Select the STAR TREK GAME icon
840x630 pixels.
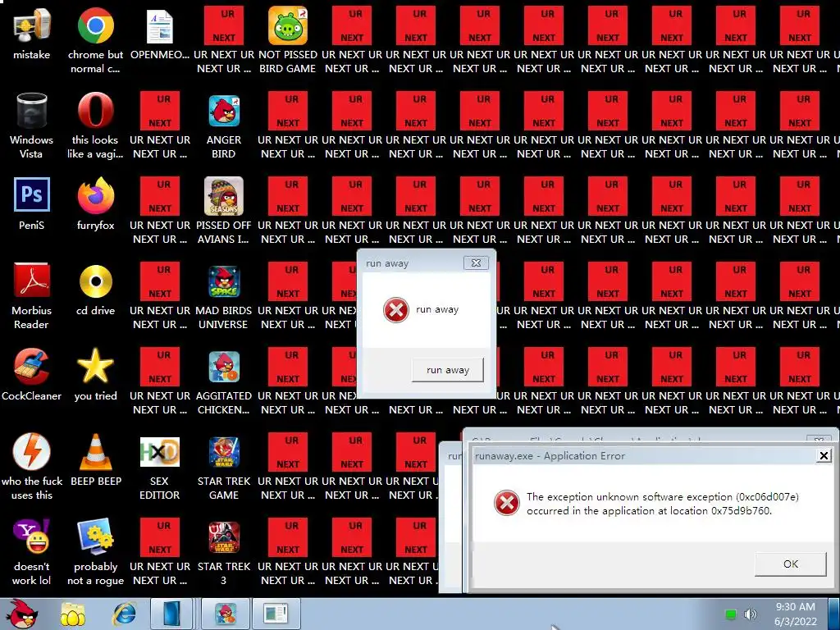224,452
